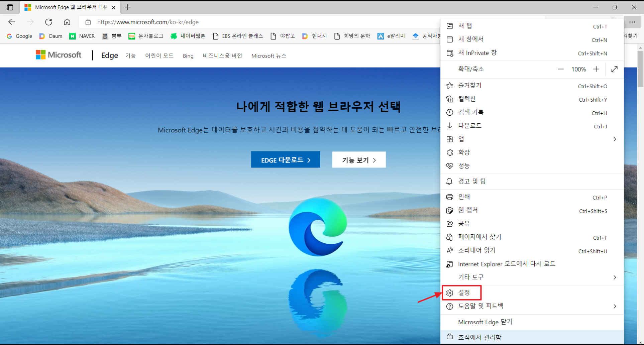Expand the 기타 도구 submenu

point(532,277)
